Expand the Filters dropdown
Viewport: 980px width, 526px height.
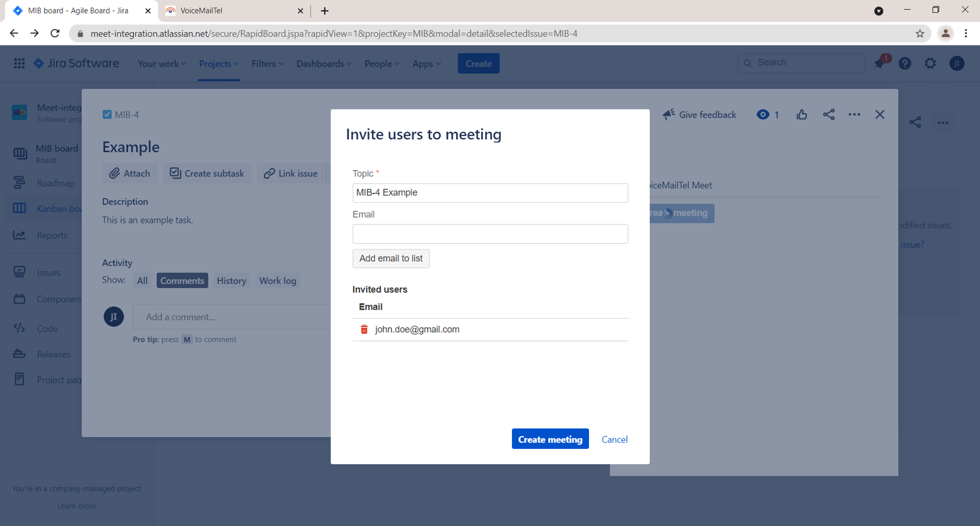(x=268, y=64)
